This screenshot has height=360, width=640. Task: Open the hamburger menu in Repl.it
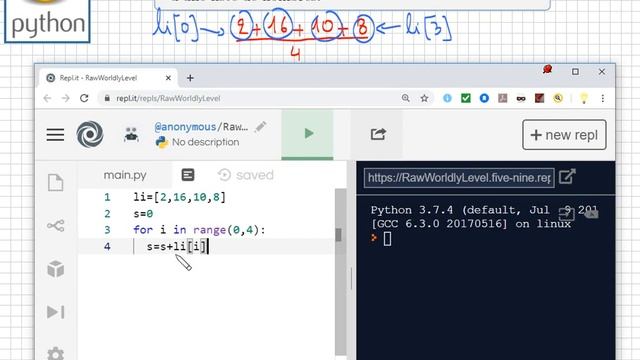click(55, 134)
